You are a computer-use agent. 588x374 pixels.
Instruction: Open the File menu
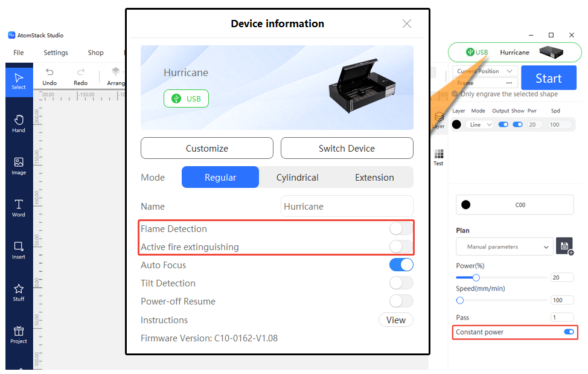[x=18, y=53]
